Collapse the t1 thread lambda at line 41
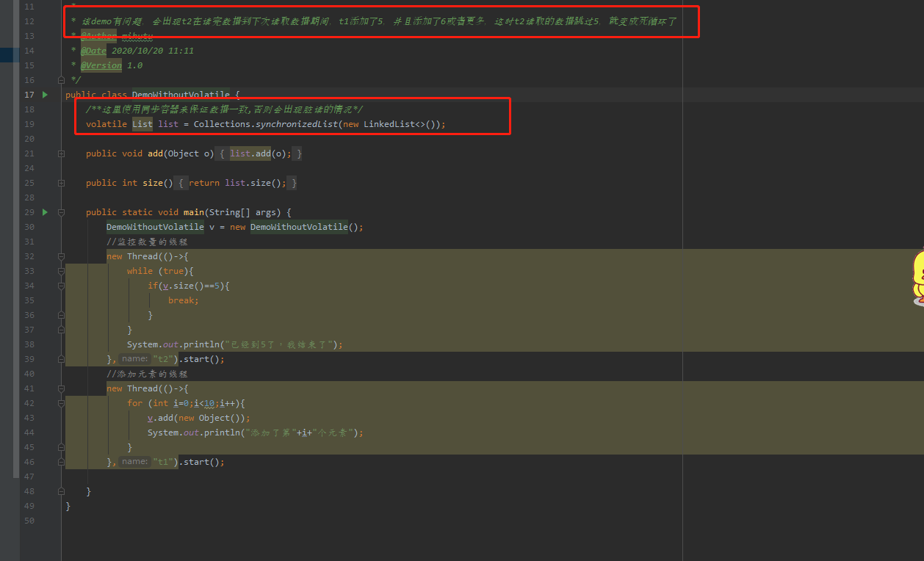The height and width of the screenshot is (561, 924). tap(61, 388)
